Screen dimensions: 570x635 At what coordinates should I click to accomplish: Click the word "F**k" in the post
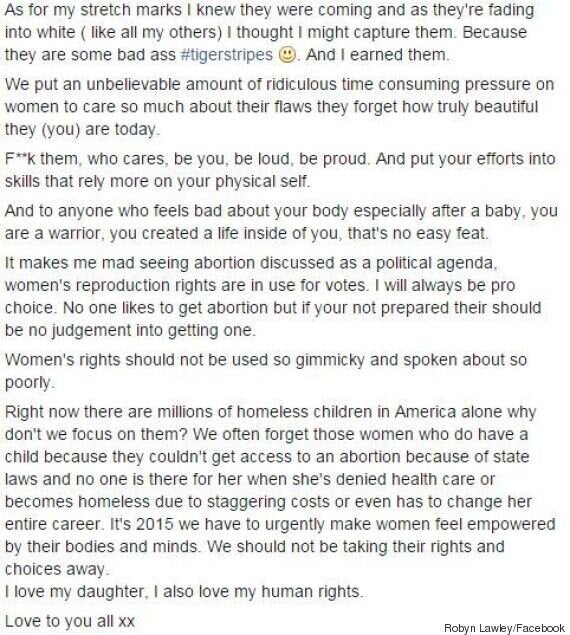click(x=20, y=158)
